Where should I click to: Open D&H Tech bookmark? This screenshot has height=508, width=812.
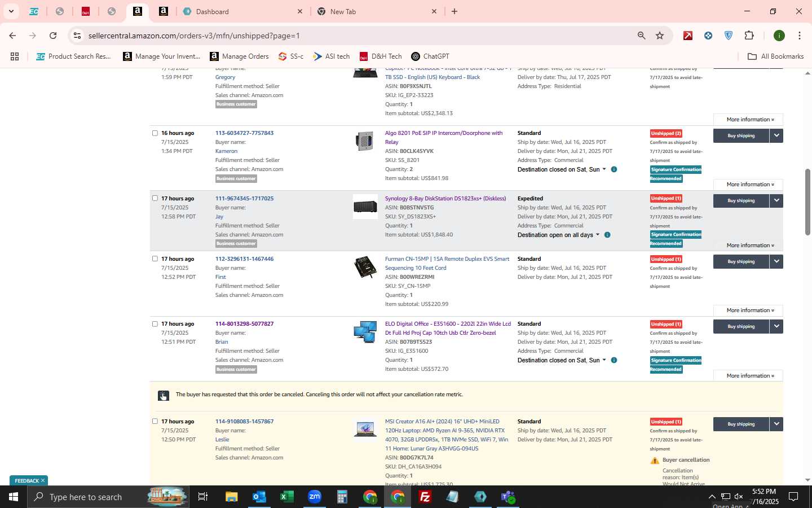click(381, 56)
